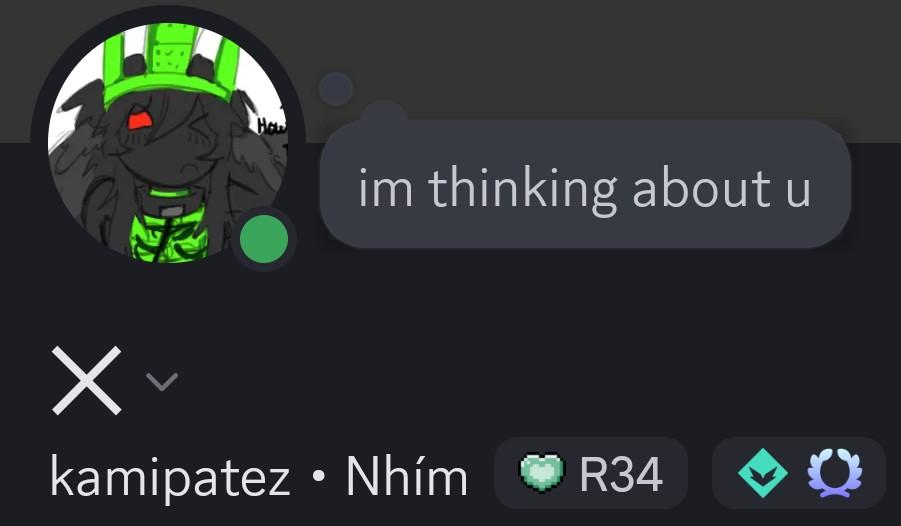Click the green online status indicator
Screen dimensions: 901x526
tap(264, 239)
